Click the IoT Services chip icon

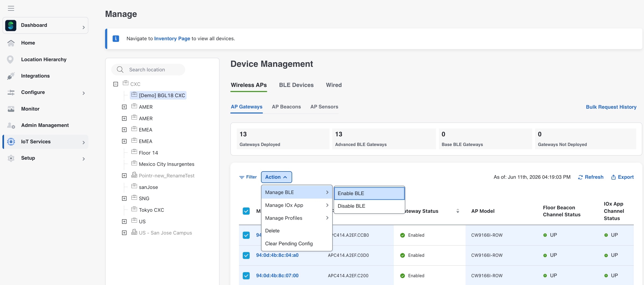coord(11,142)
